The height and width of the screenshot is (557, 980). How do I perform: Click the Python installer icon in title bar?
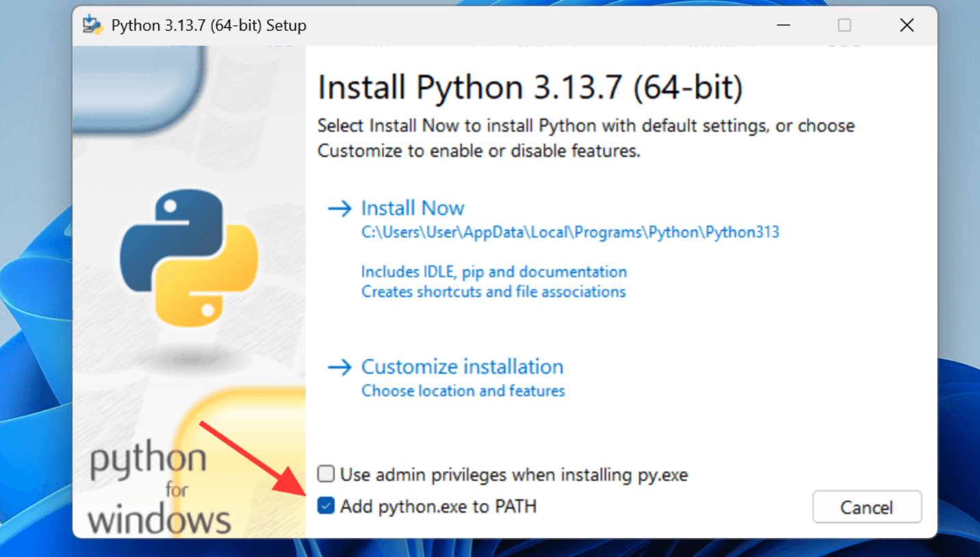coord(92,25)
